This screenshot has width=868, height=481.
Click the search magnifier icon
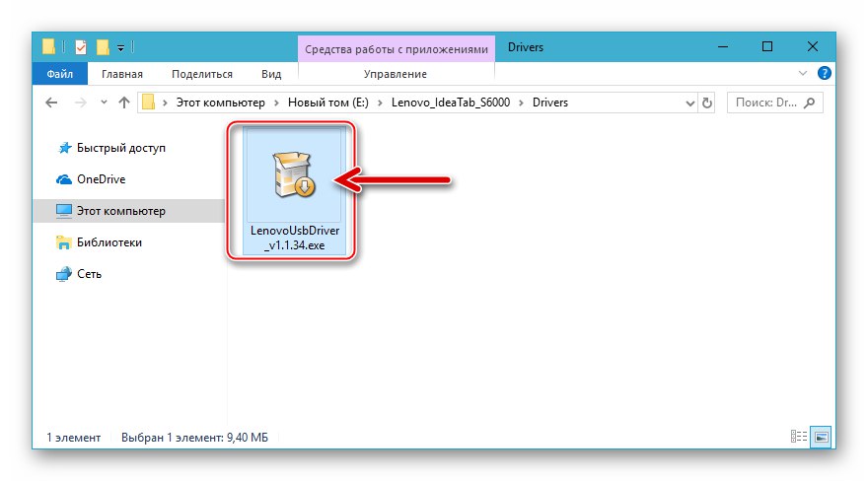click(x=810, y=103)
